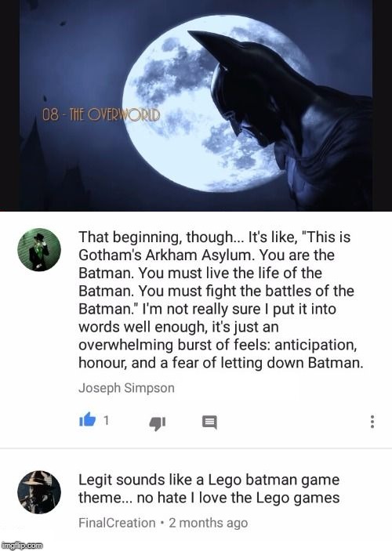392x551 pixels.
Task: Open FinalCreation's username link
Action: point(117,523)
